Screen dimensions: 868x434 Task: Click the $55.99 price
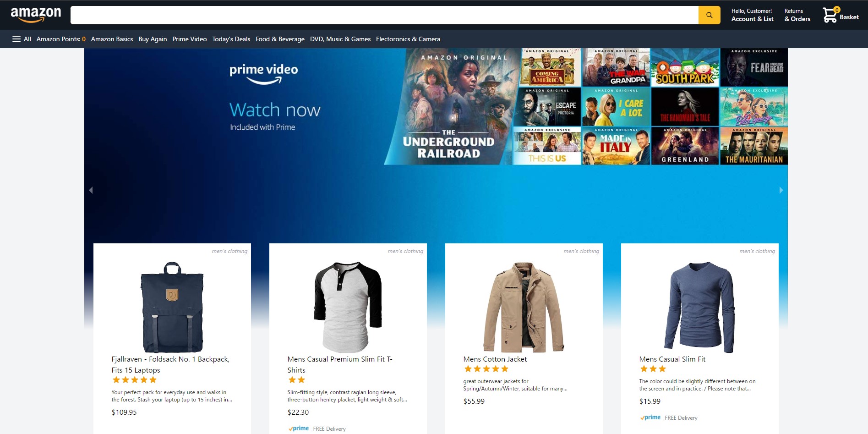(474, 401)
